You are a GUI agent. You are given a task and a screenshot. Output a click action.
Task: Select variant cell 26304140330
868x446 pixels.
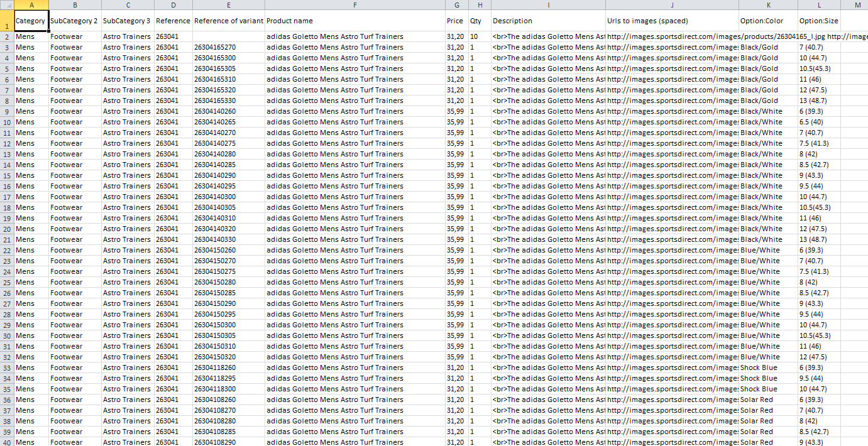pos(229,240)
